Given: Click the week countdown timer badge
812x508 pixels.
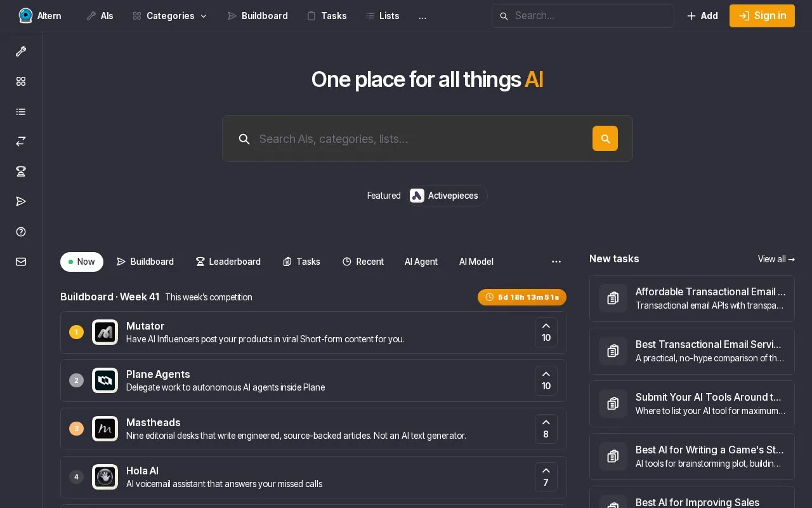Looking at the screenshot, I should (x=522, y=297).
